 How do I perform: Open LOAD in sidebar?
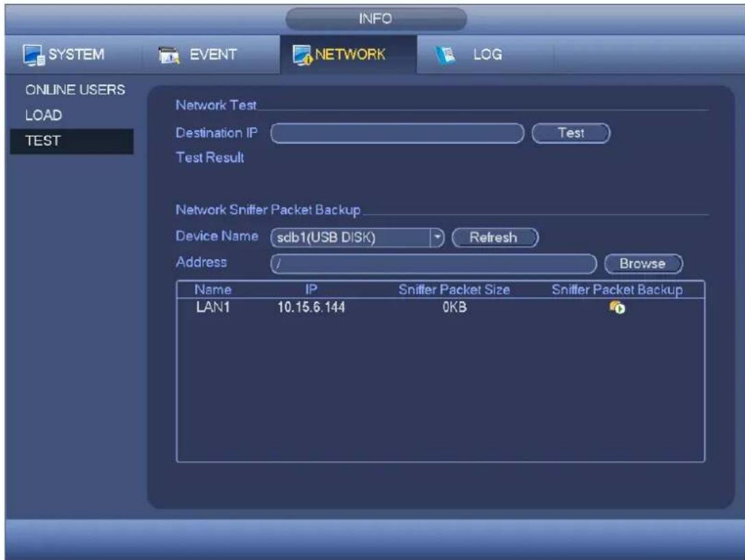click(x=44, y=115)
